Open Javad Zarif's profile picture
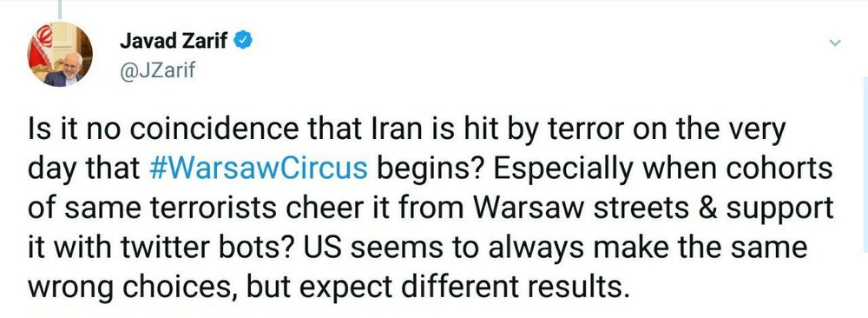Viewport: 868px width, 318px height. [60, 54]
